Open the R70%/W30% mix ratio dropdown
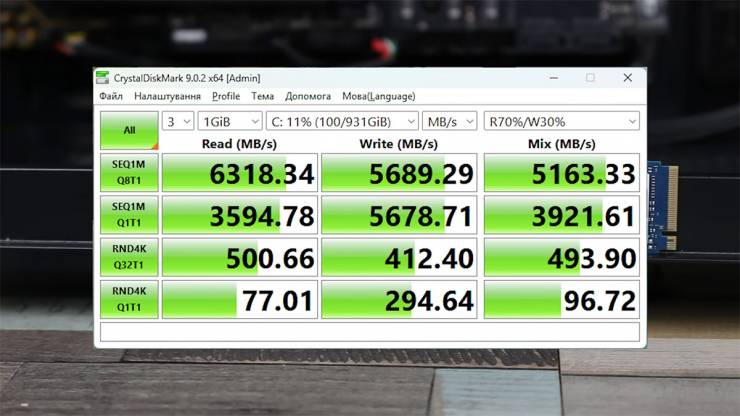Image resolution: width=740 pixels, height=416 pixels. (562, 122)
